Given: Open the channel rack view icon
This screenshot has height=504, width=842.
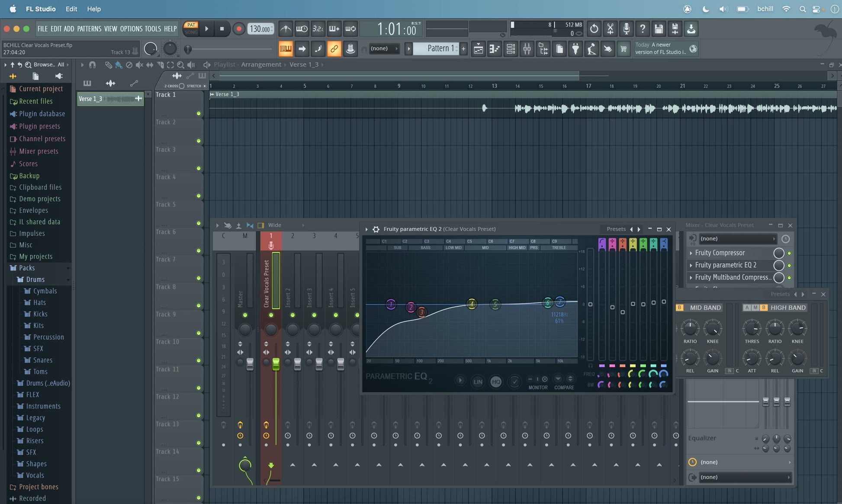Looking at the screenshot, I should pyautogui.click(x=511, y=49).
